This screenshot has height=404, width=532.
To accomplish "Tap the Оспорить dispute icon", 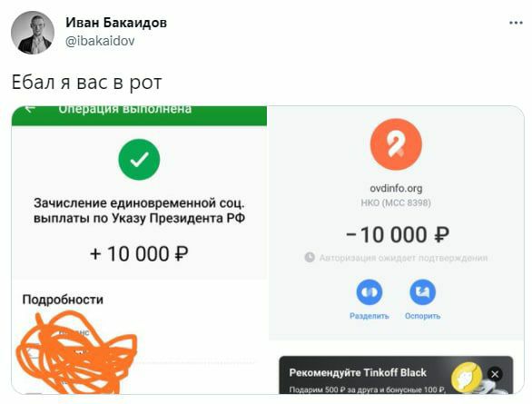I will [x=422, y=292].
